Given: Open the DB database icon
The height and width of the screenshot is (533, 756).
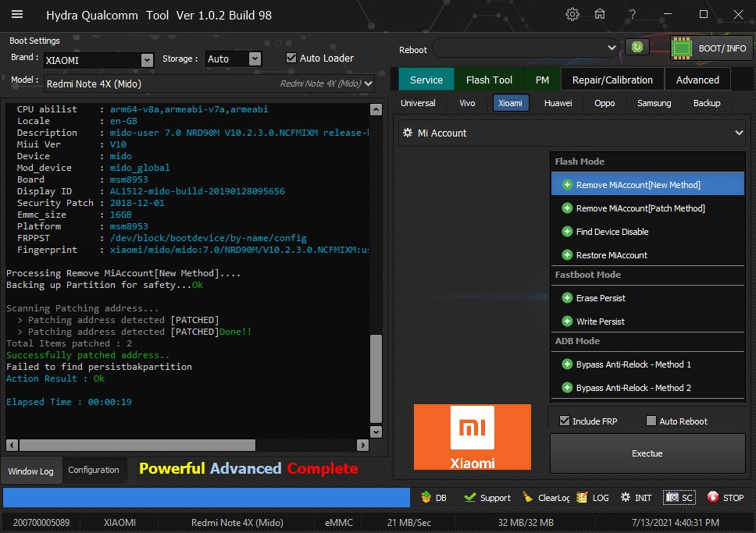Looking at the screenshot, I should pyautogui.click(x=426, y=497).
